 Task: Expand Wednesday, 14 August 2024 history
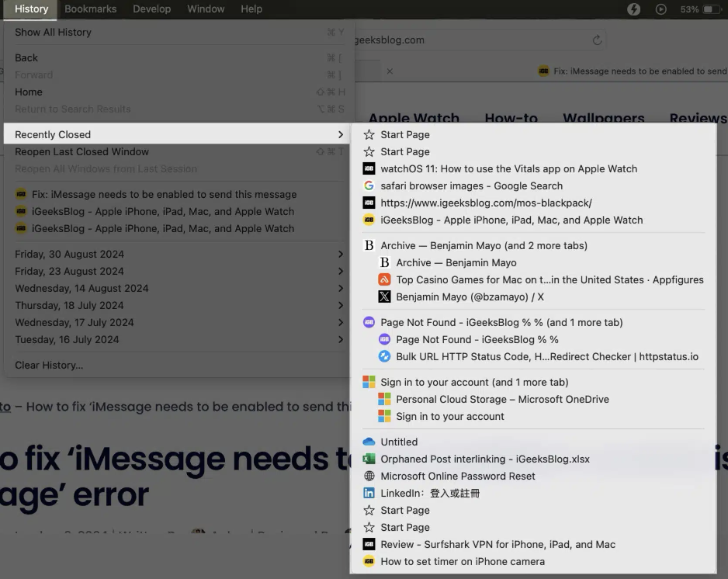click(176, 289)
